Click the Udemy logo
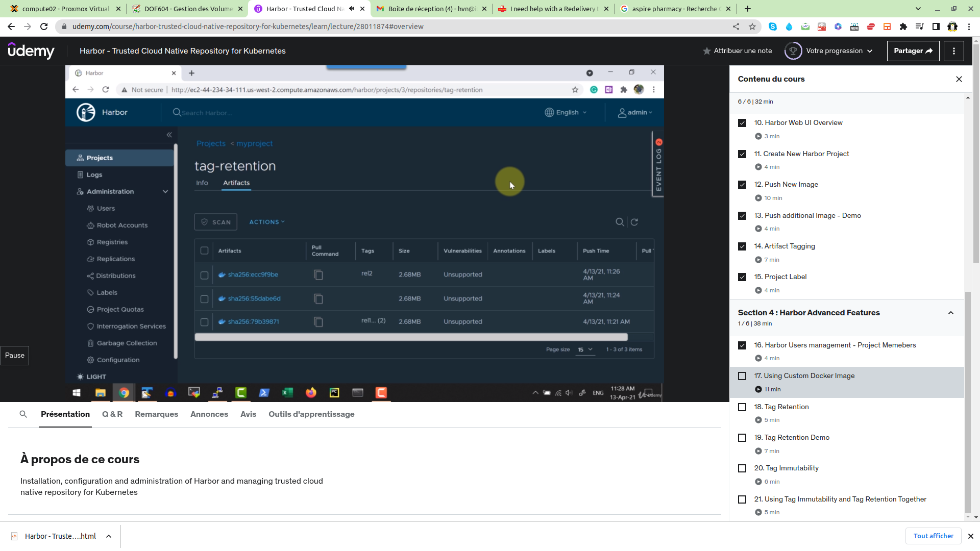 point(31,51)
